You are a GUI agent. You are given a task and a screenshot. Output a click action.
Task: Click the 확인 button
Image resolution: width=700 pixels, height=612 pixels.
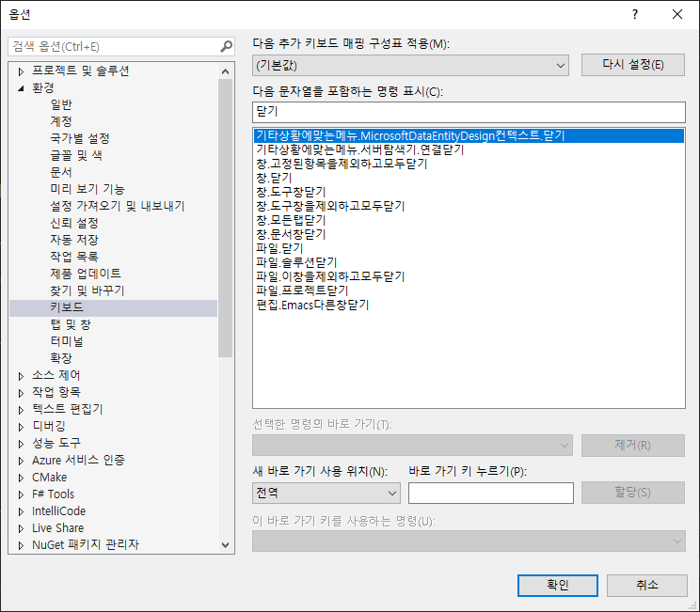558,586
